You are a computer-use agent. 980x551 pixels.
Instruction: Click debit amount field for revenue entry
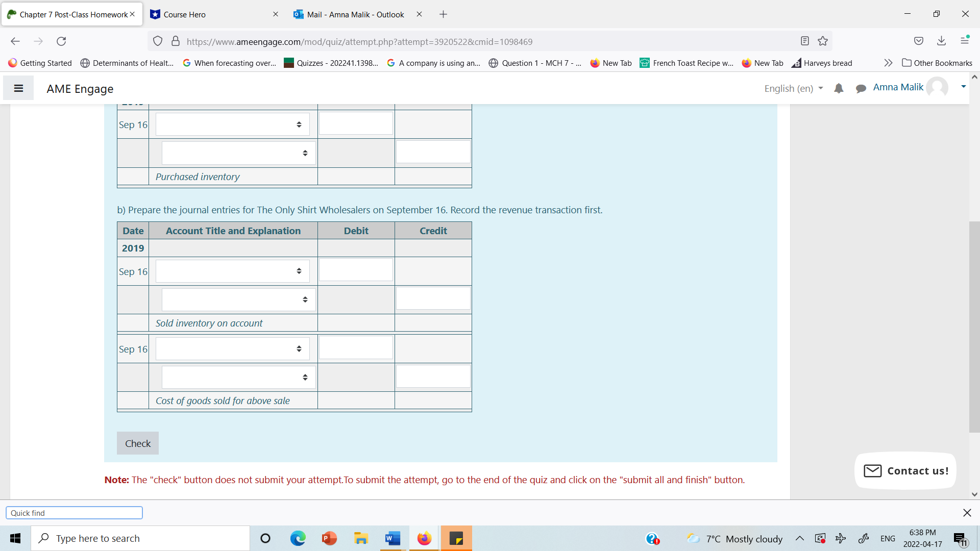click(x=356, y=270)
